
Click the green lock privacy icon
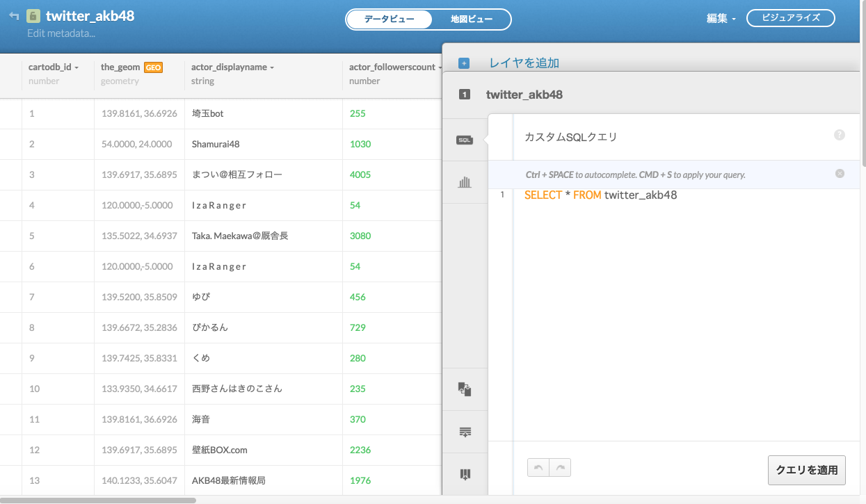[33, 15]
